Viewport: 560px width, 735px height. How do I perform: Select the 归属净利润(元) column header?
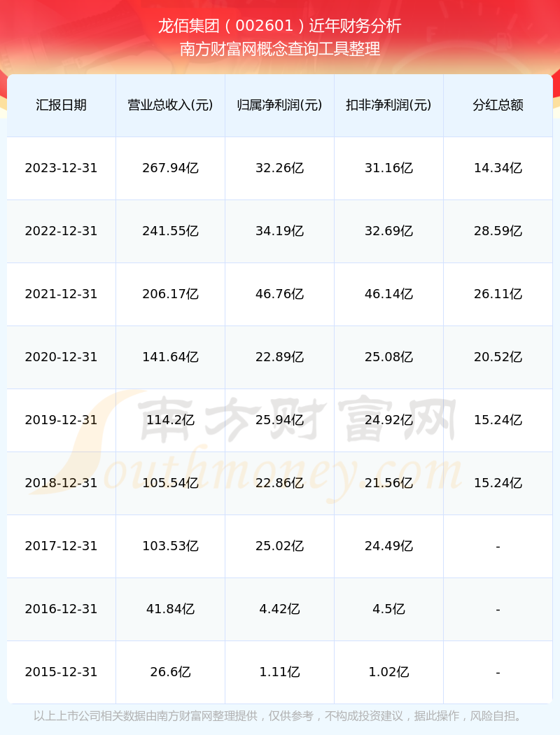click(280, 105)
